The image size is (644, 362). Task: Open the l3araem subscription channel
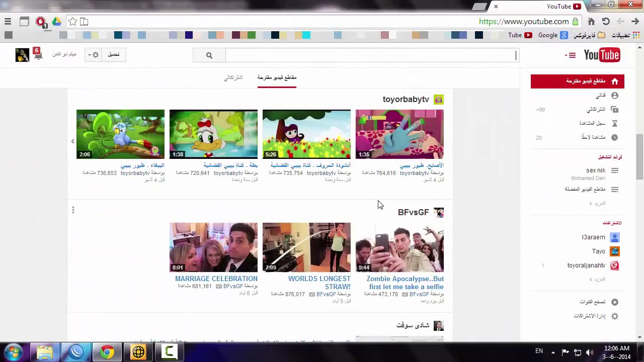[x=594, y=237]
